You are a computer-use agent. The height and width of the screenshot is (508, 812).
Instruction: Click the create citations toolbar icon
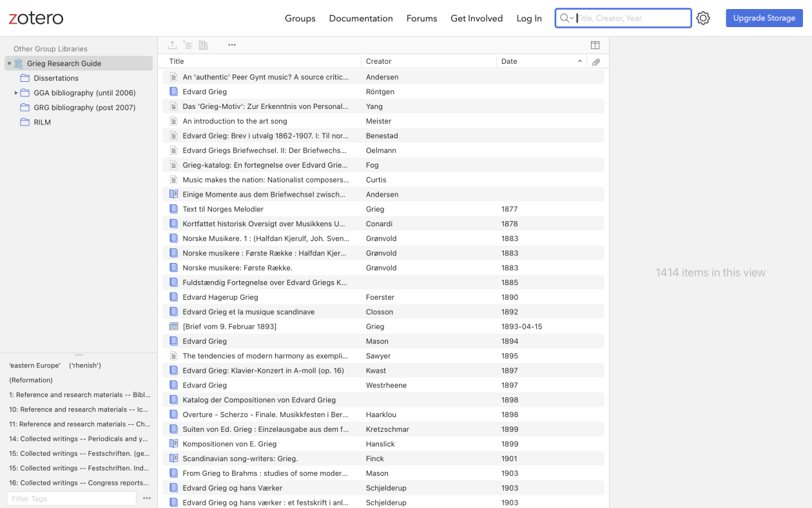[x=188, y=45]
